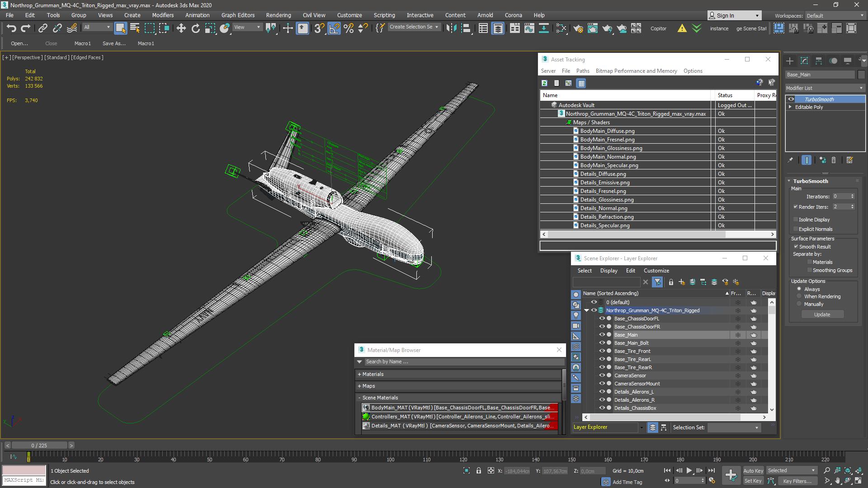Enable Explicit Normals checkbox
This screenshot has width=868, height=488.
796,229
